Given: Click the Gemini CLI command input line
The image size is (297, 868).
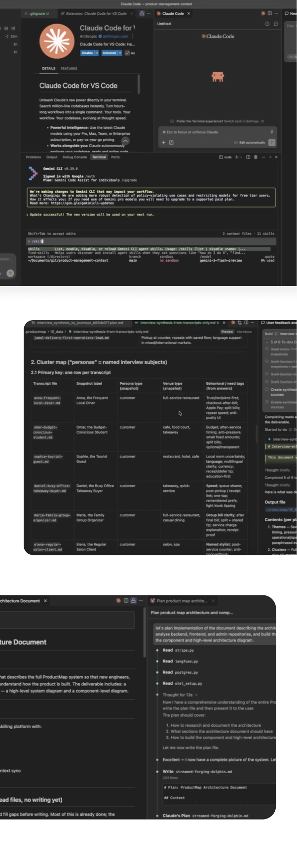Looking at the screenshot, I should (150, 241).
